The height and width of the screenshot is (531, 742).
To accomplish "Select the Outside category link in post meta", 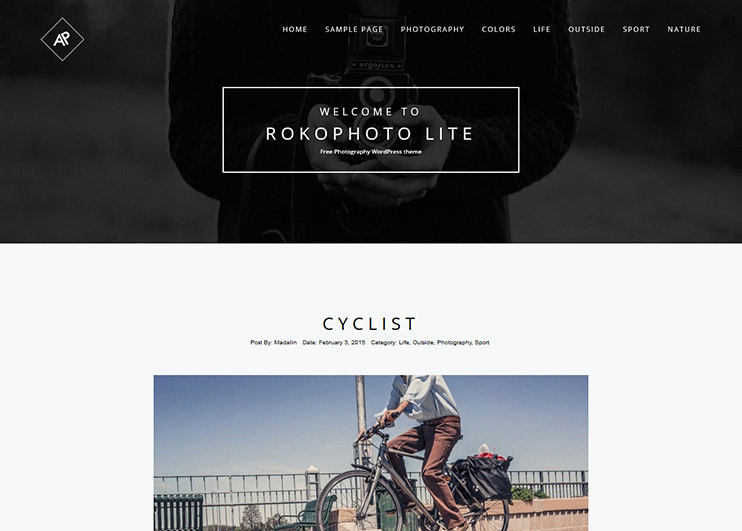I will tap(423, 342).
